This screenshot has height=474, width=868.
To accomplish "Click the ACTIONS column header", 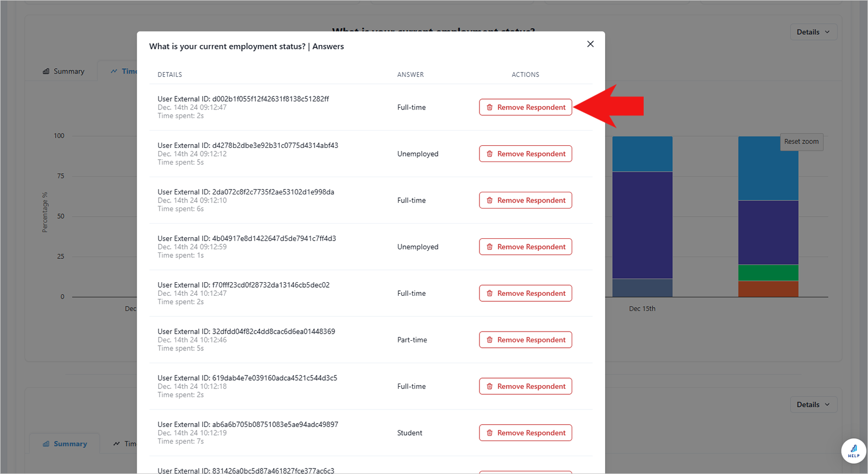I will (x=526, y=75).
